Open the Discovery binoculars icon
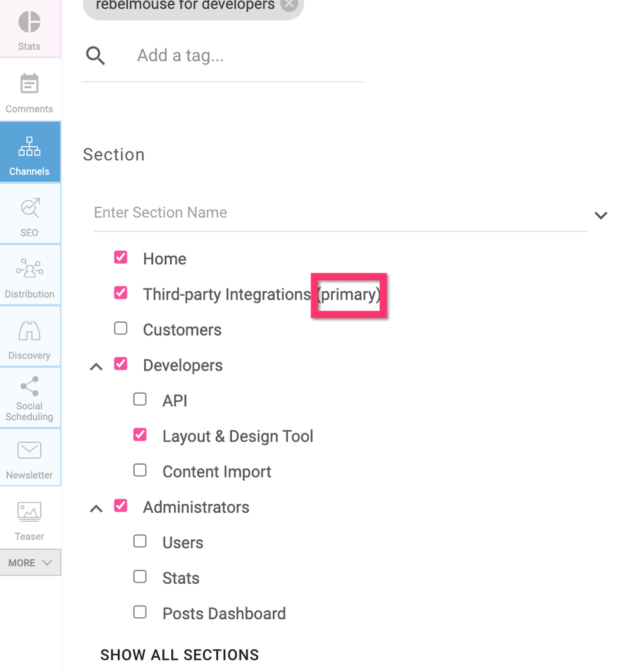 point(29,331)
